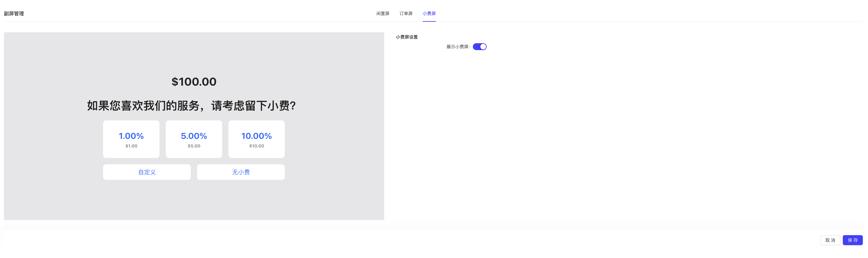The width and height of the screenshot is (868, 258).
Task: Click the $100.00 total amount text
Action: point(194,82)
